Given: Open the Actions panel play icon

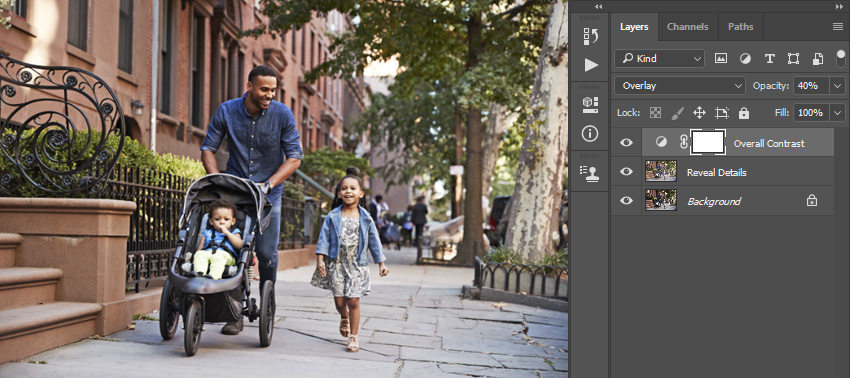Looking at the screenshot, I should [591, 65].
